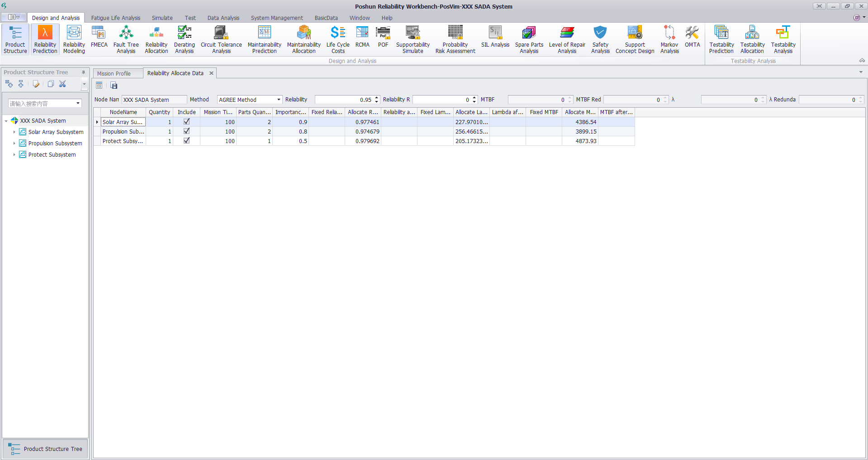Sort by the Allocate MTBF column header
The image size is (868, 460).
(x=579, y=112)
